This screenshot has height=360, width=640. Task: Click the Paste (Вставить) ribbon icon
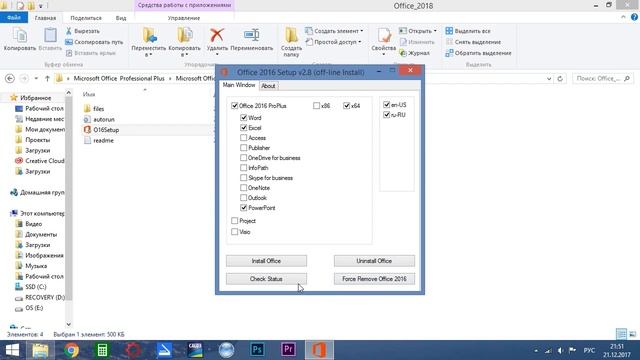[50, 36]
